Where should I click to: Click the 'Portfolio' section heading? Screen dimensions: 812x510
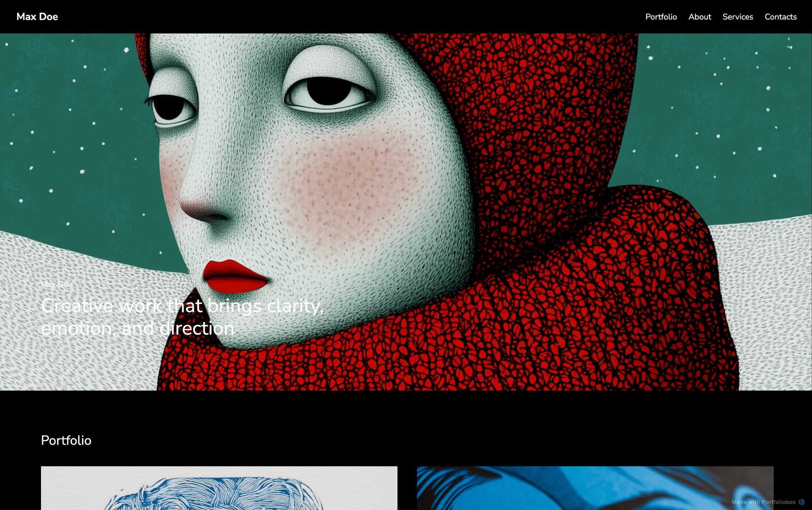click(x=66, y=440)
